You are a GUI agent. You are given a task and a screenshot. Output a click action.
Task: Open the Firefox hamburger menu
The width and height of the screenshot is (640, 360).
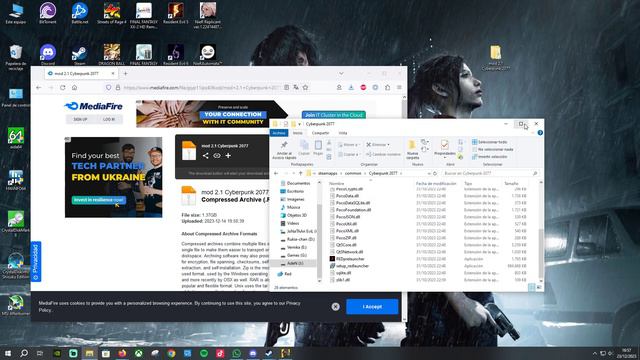399,87
